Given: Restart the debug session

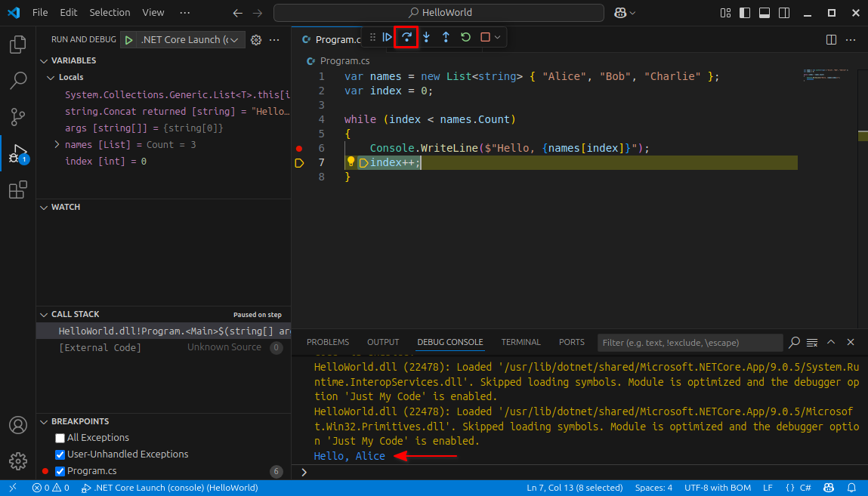Looking at the screenshot, I should click(x=465, y=37).
